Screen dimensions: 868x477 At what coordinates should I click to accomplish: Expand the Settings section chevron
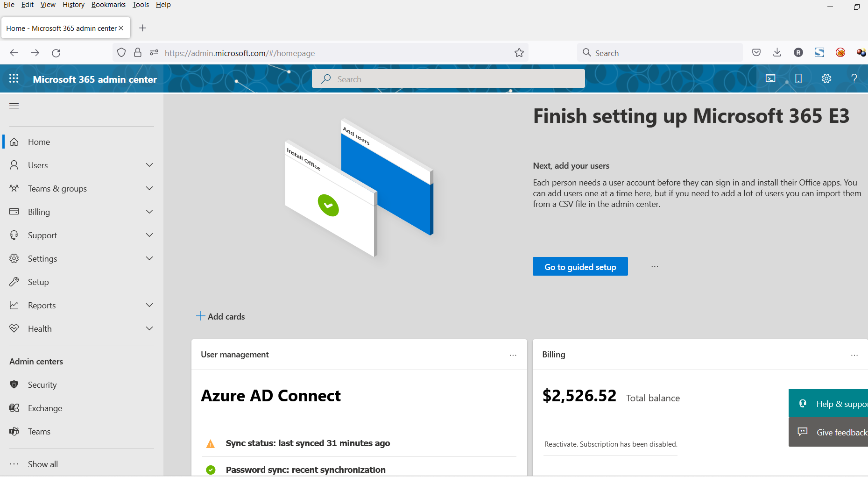(x=149, y=258)
